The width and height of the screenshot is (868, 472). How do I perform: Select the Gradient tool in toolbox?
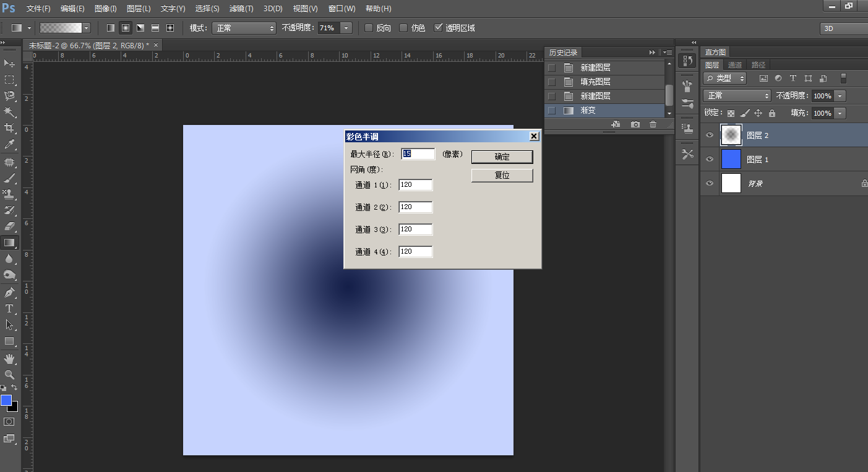pyautogui.click(x=9, y=242)
